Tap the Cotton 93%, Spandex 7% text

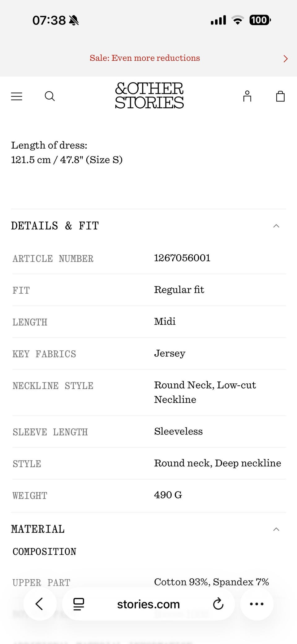[x=211, y=582]
